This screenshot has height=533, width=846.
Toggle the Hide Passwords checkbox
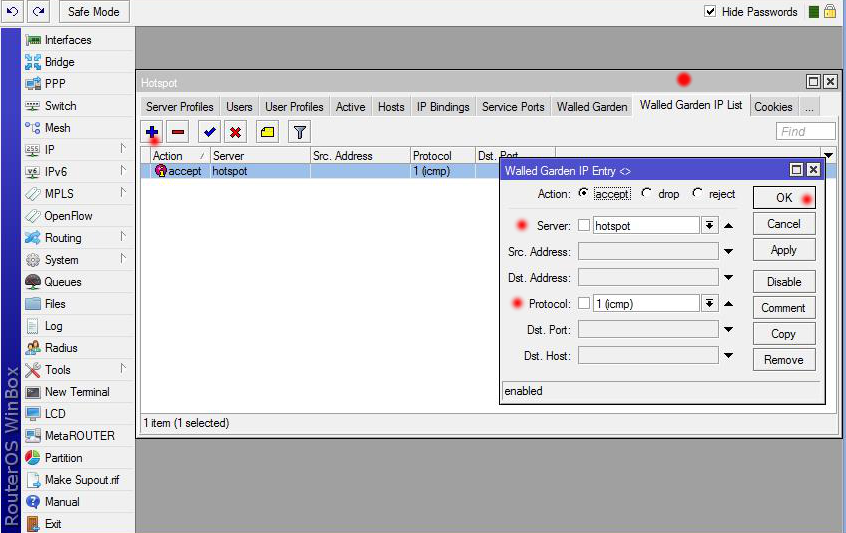click(x=710, y=12)
